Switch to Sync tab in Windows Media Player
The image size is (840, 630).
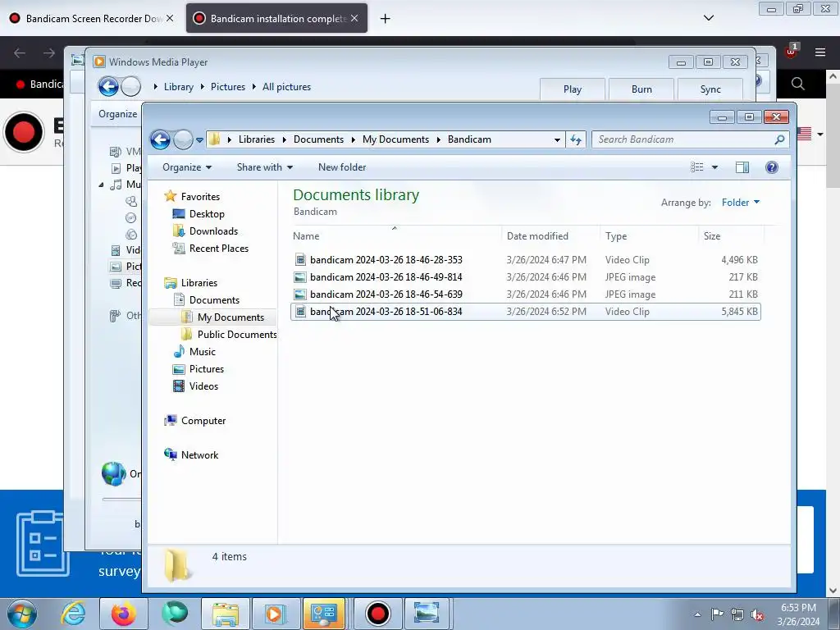(710, 89)
